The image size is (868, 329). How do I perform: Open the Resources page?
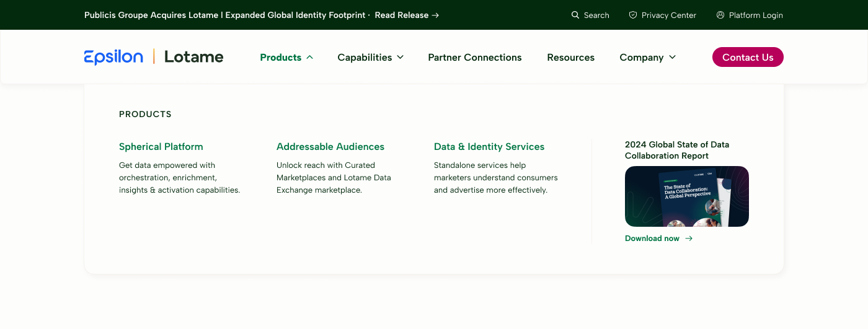point(570,57)
